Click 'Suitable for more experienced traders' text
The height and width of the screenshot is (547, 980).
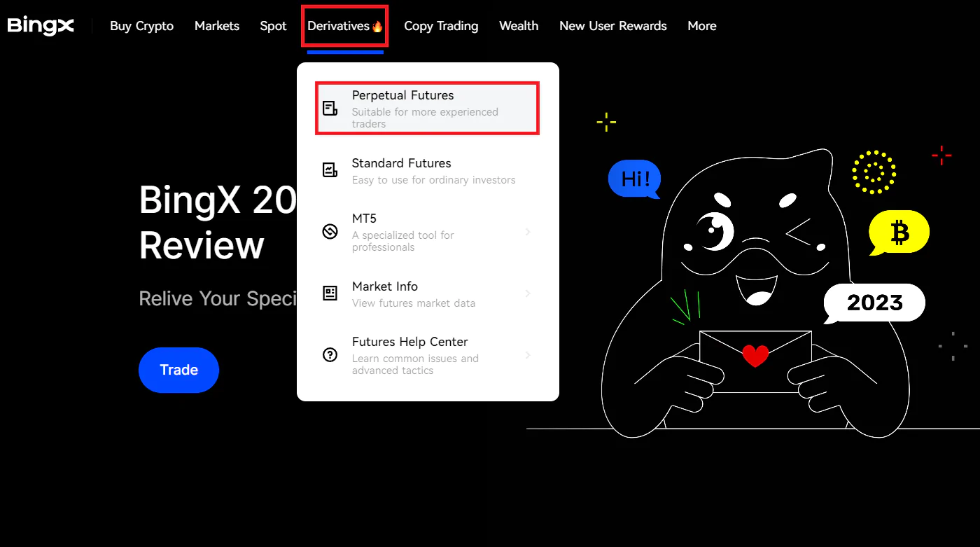[x=425, y=118]
